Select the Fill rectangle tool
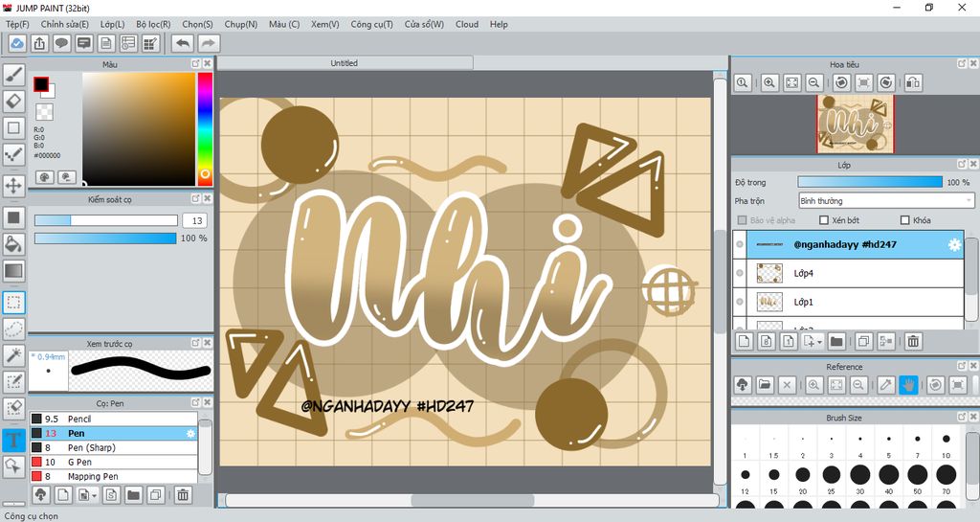Image resolution: width=980 pixels, height=522 pixels. click(13, 217)
